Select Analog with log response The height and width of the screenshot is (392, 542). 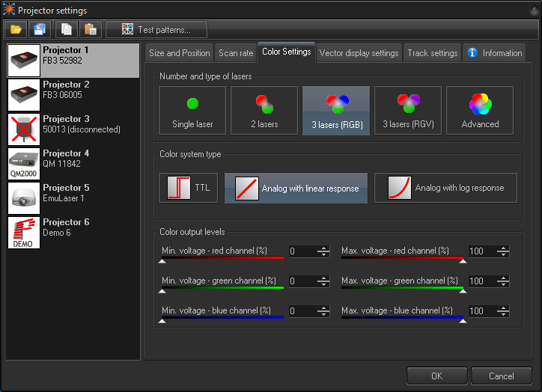[445, 188]
